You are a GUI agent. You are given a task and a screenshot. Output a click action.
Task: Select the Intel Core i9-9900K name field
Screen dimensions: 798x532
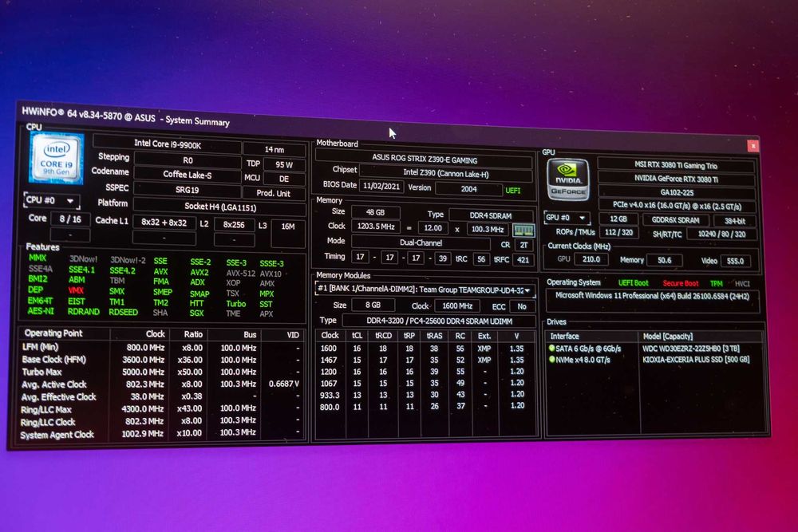168,144
